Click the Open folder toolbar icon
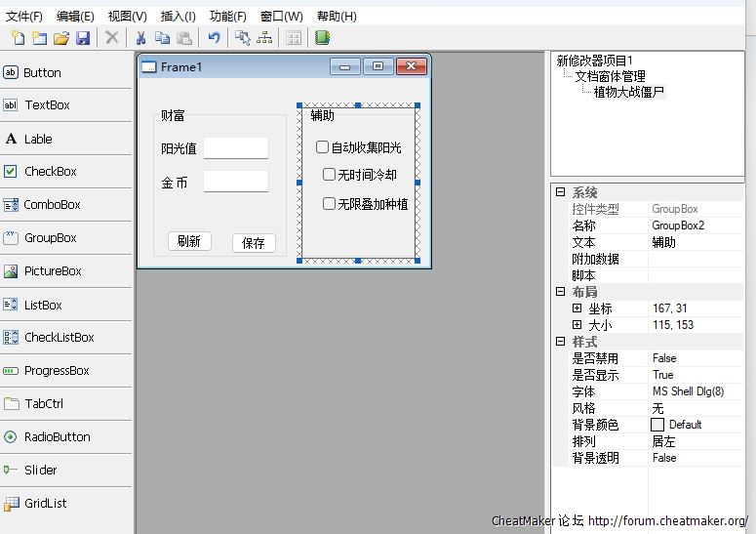The height and width of the screenshot is (534, 756). pyautogui.click(x=60, y=38)
